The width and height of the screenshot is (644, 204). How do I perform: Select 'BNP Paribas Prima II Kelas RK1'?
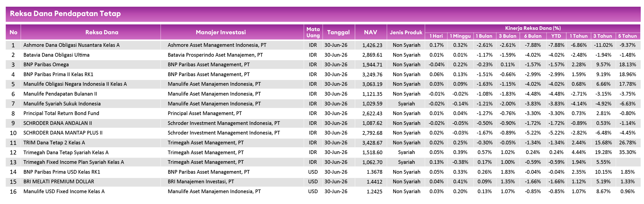(x=58, y=74)
